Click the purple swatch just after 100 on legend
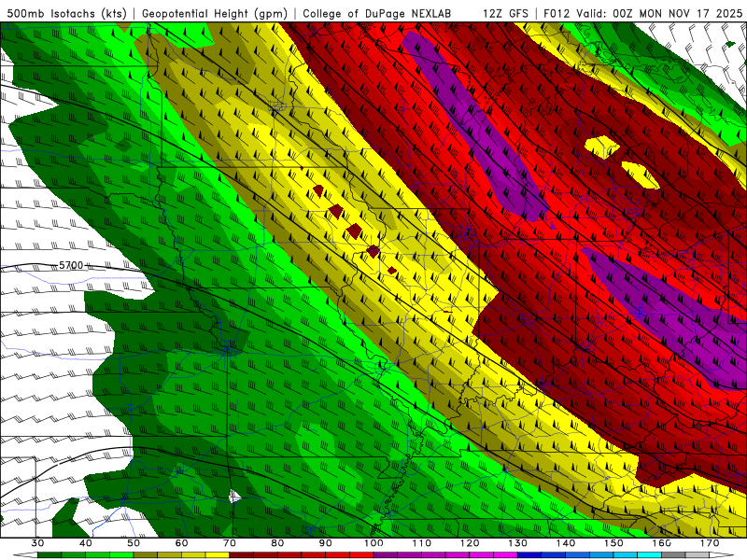Screen dimensions: 747x560 pyautogui.click(x=386, y=555)
